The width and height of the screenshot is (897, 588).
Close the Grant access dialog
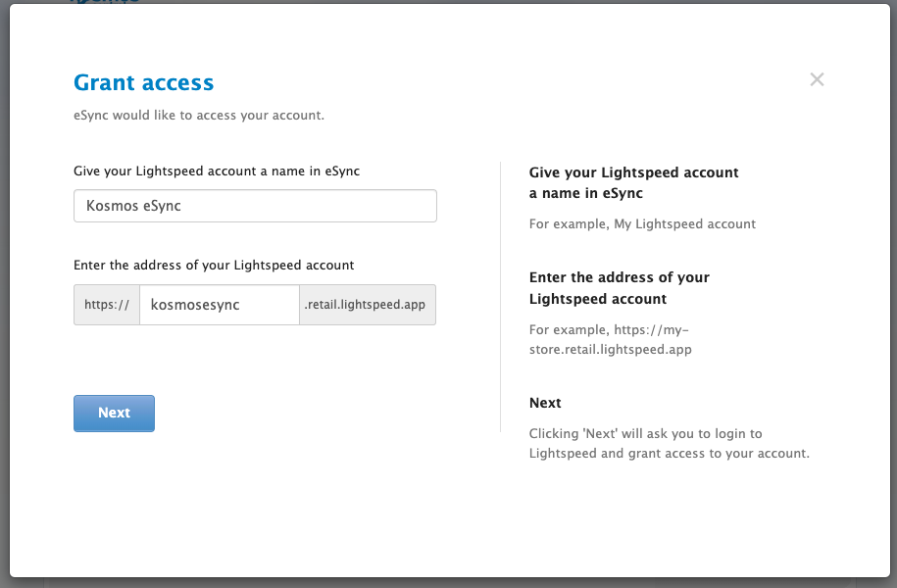pos(817,79)
